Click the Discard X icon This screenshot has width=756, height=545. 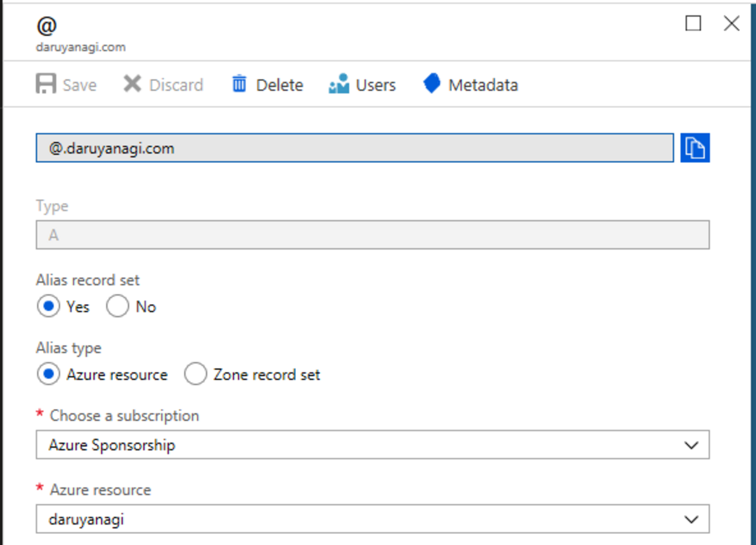[x=132, y=84]
